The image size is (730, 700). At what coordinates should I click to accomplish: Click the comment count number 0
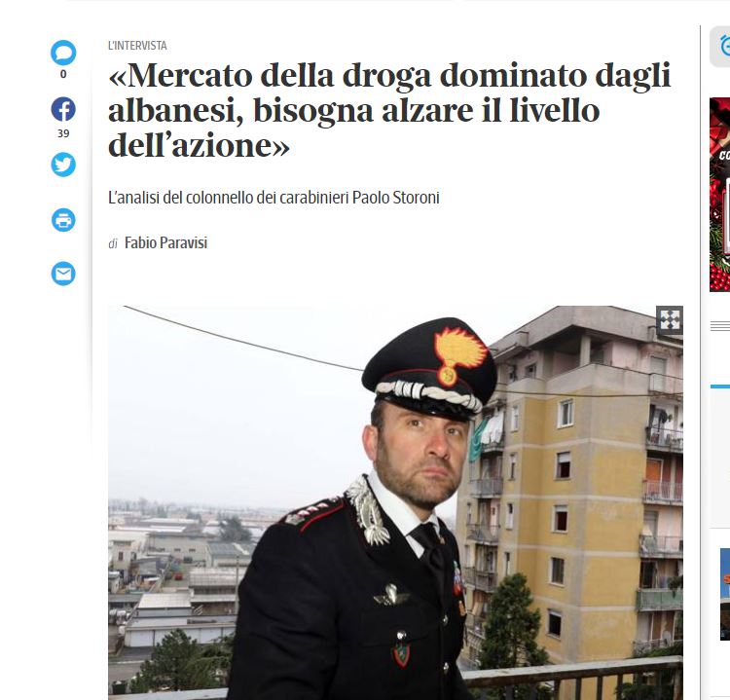63,75
